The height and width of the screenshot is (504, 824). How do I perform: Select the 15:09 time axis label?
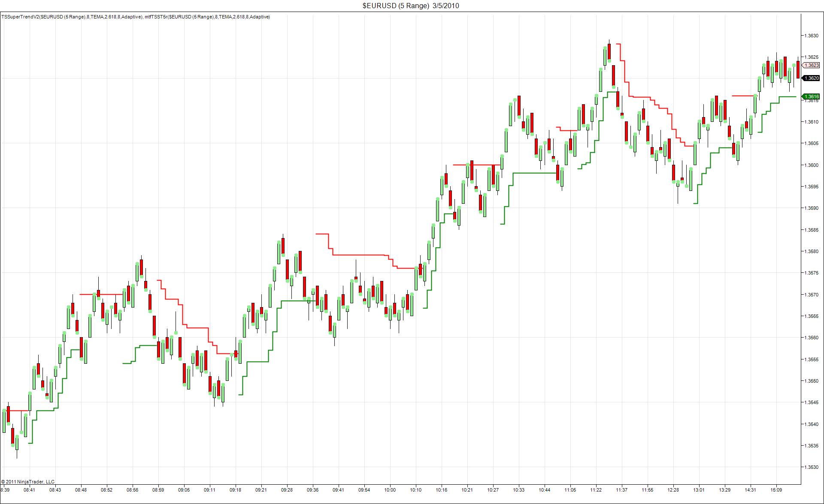(x=776, y=490)
